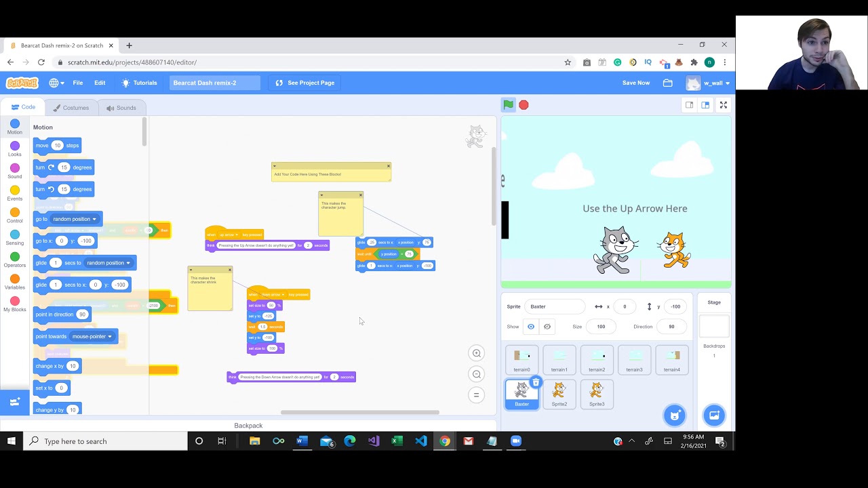The height and width of the screenshot is (488, 868).
Task: Open a new browser tab
Action: [x=129, y=45]
